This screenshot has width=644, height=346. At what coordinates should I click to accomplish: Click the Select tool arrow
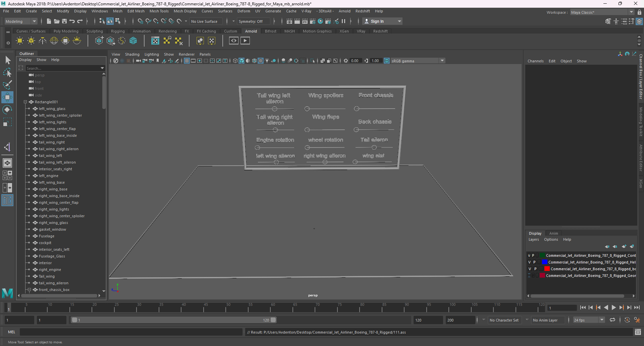click(7, 60)
